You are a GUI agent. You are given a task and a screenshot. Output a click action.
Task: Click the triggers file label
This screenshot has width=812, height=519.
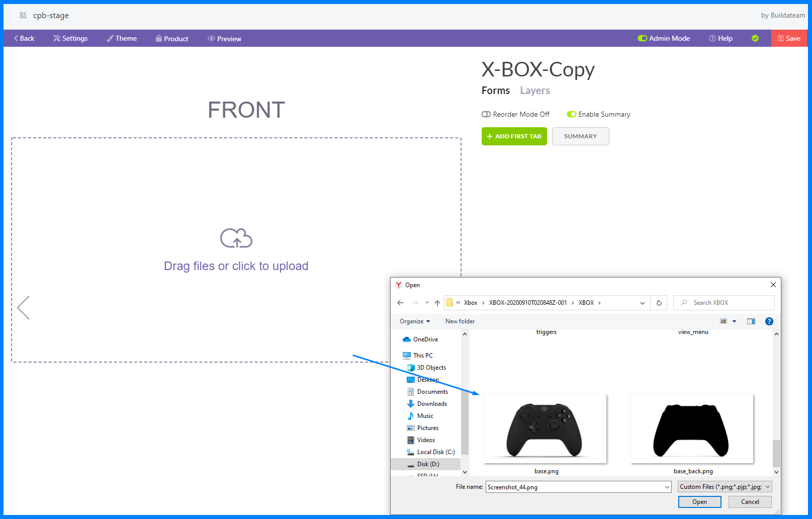tap(547, 332)
